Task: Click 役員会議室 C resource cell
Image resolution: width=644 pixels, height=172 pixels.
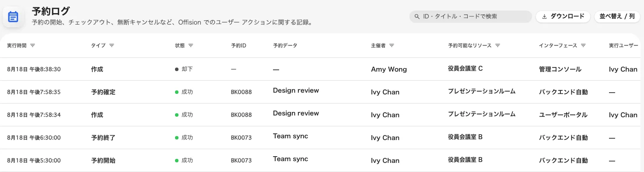Action: pyautogui.click(x=465, y=68)
